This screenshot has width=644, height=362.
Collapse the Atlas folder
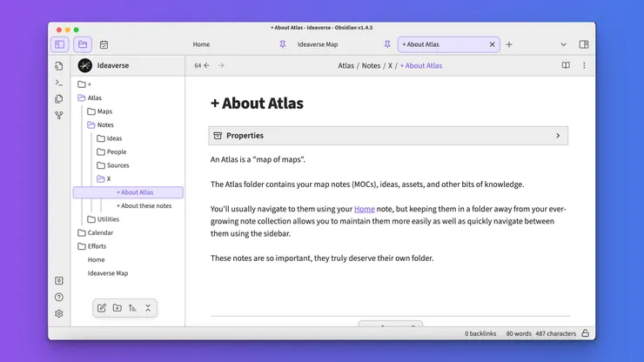point(94,98)
